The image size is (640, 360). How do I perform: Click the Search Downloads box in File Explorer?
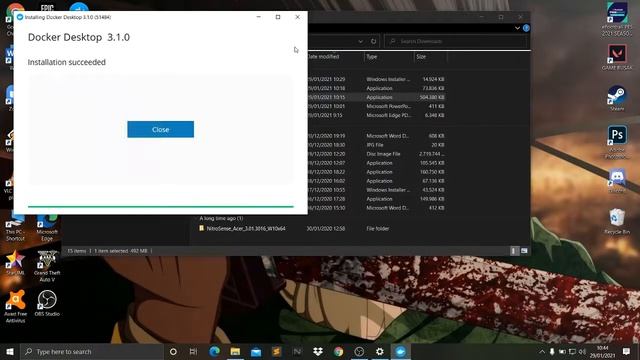tap(456, 41)
